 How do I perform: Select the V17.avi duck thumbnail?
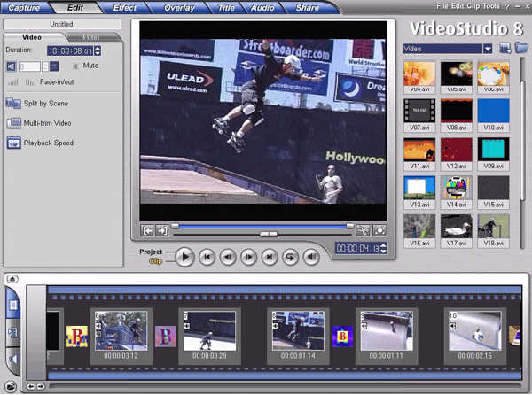click(x=457, y=230)
